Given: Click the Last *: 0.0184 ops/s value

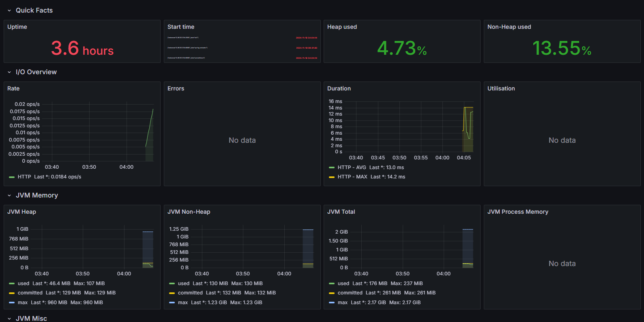Looking at the screenshot, I should pyautogui.click(x=58, y=177).
